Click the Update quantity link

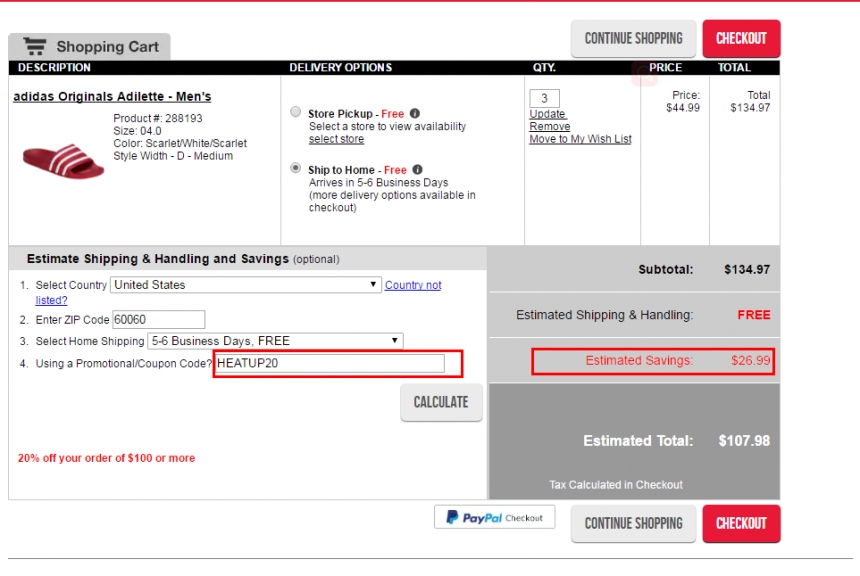pos(547,114)
